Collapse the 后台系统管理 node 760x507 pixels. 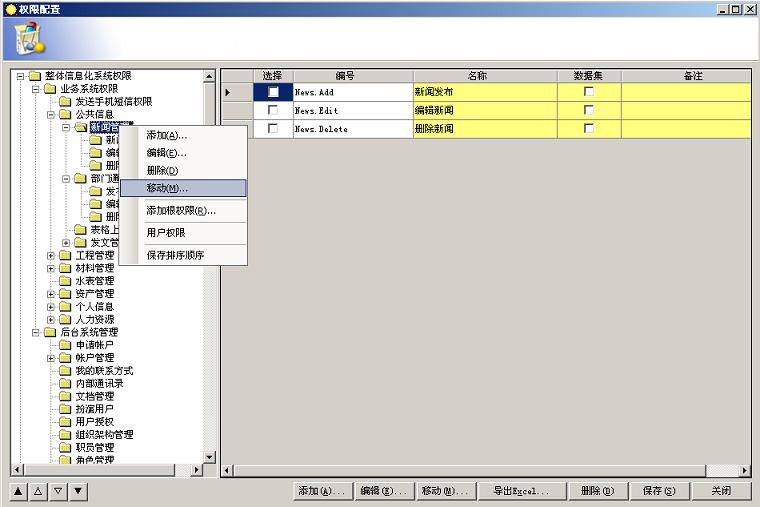(x=35, y=333)
